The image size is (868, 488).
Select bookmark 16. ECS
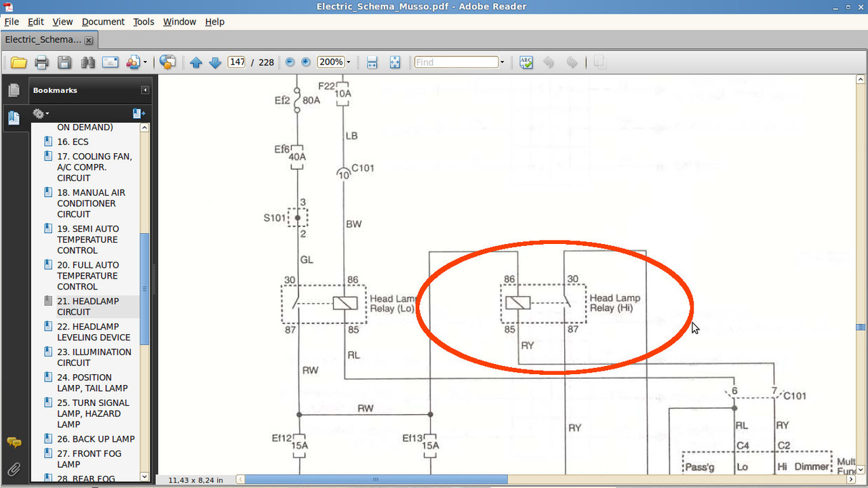coord(73,142)
